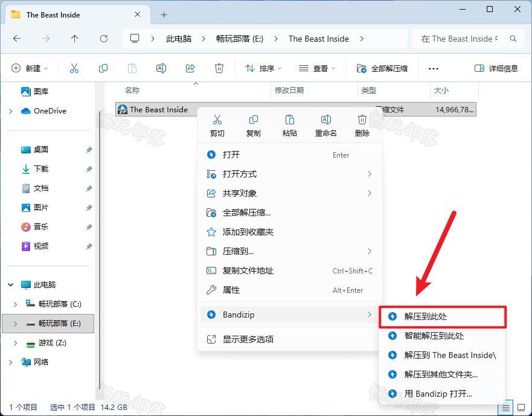This screenshot has width=532, height=416.
Task: Open the 排序 dropdown
Action: point(263,69)
